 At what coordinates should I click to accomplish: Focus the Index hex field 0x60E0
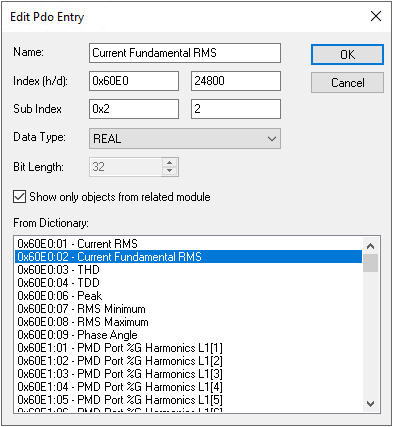(134, 81)
